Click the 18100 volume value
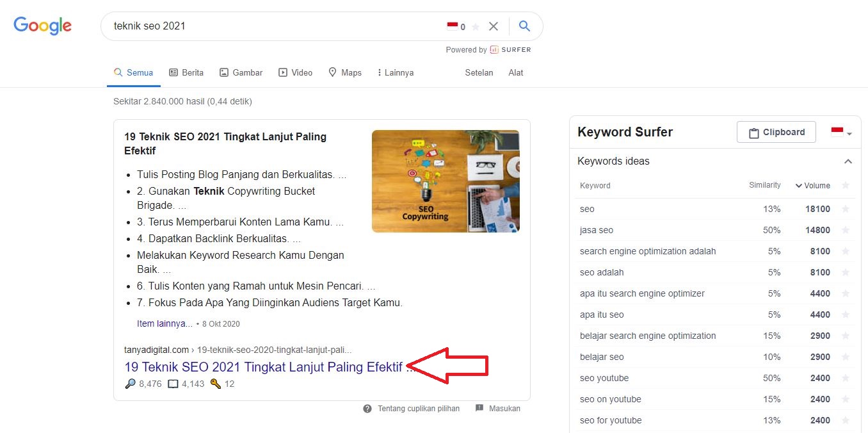 click(818, 209)
